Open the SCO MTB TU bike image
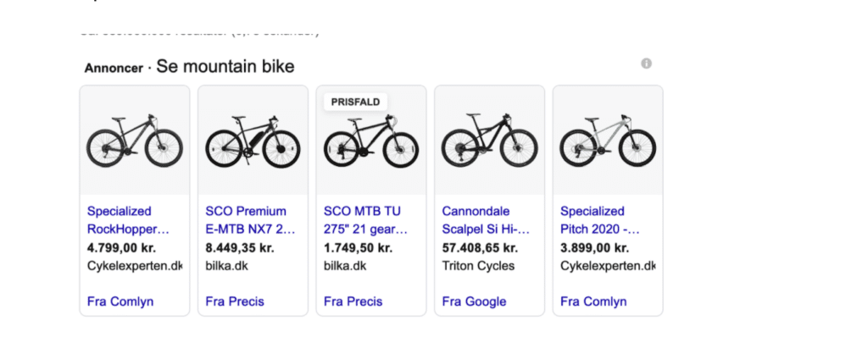The width and height of the screenshot is (868, 337). pos(371,140)
